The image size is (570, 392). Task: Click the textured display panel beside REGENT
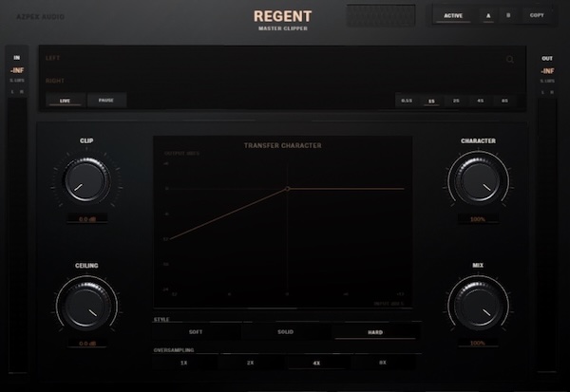pos(381,15)
